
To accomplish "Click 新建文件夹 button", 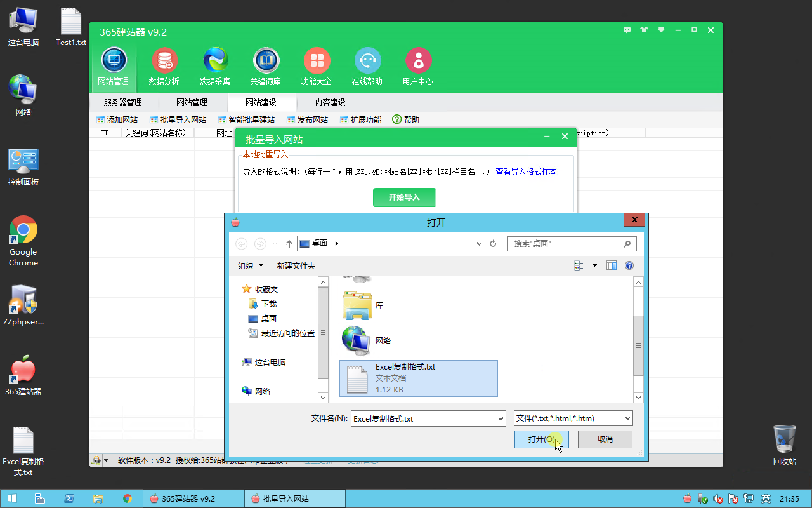I will pyautogui.click(x=296, y=266).
